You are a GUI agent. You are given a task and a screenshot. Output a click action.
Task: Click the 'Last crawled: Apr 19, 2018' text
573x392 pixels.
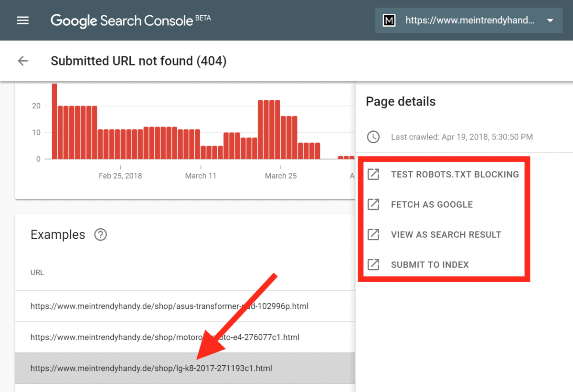click(x=462, y=137)
